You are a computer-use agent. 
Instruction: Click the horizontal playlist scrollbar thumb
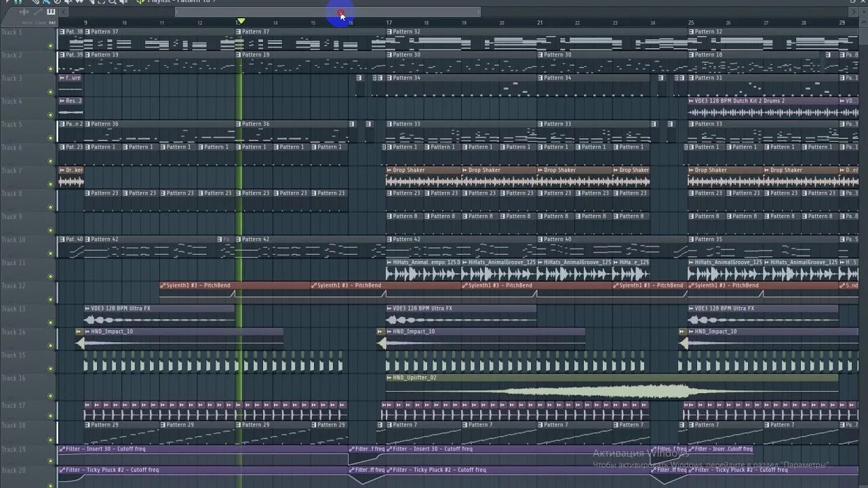click(328, 12)
